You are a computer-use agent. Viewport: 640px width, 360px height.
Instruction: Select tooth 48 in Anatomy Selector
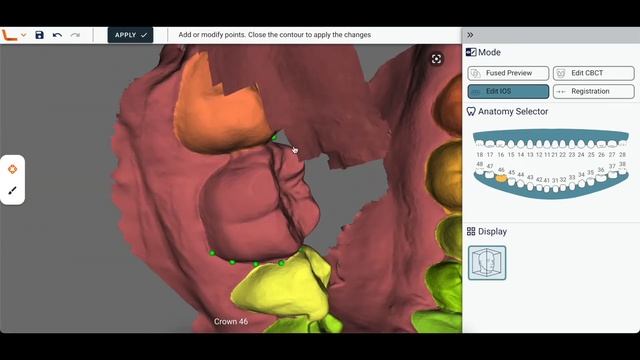click(x=480, y=171)
